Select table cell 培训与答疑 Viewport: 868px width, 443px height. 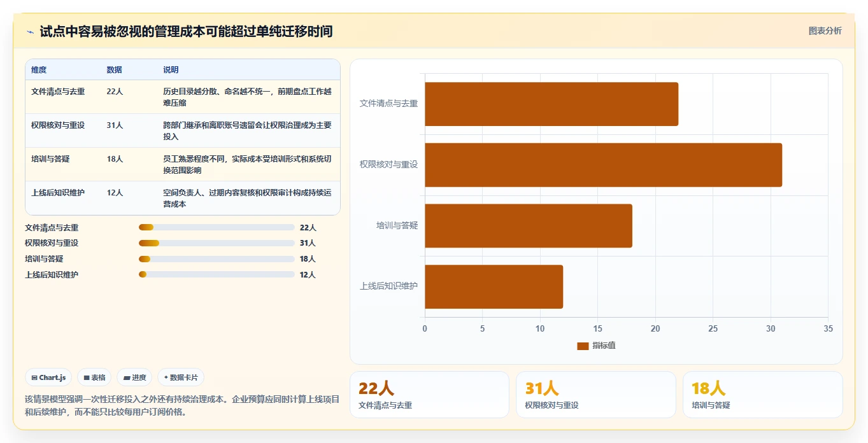pos(50,159)
